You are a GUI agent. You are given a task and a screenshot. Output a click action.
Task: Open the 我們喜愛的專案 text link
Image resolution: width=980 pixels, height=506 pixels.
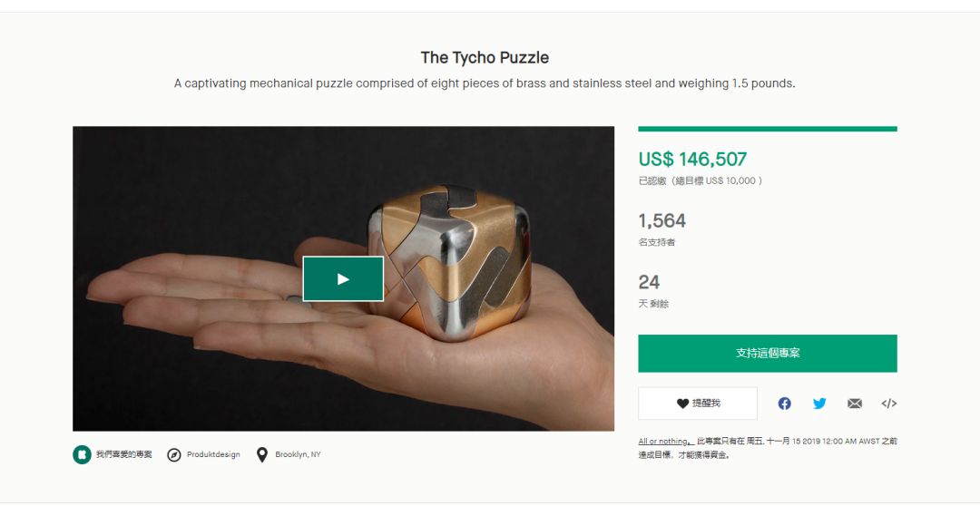coord(124,454)
